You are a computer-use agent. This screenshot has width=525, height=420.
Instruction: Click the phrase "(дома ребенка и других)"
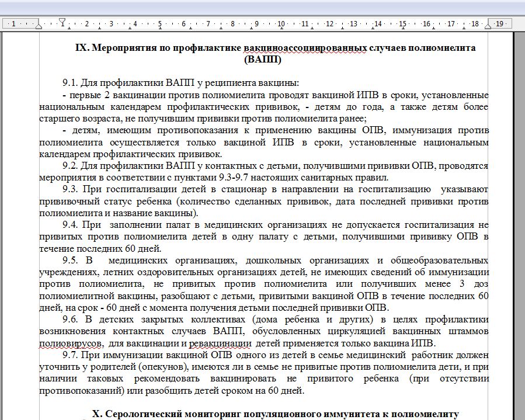[x=313, y=319]
